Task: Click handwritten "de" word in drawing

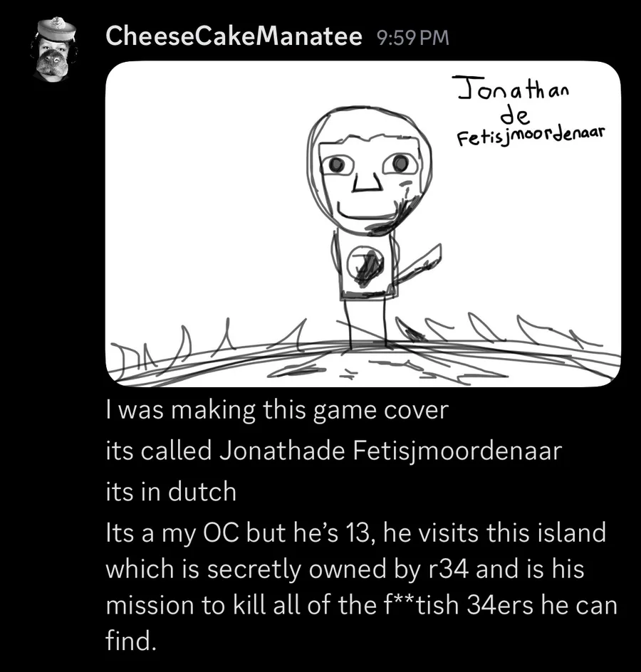Action: point(515,115)
